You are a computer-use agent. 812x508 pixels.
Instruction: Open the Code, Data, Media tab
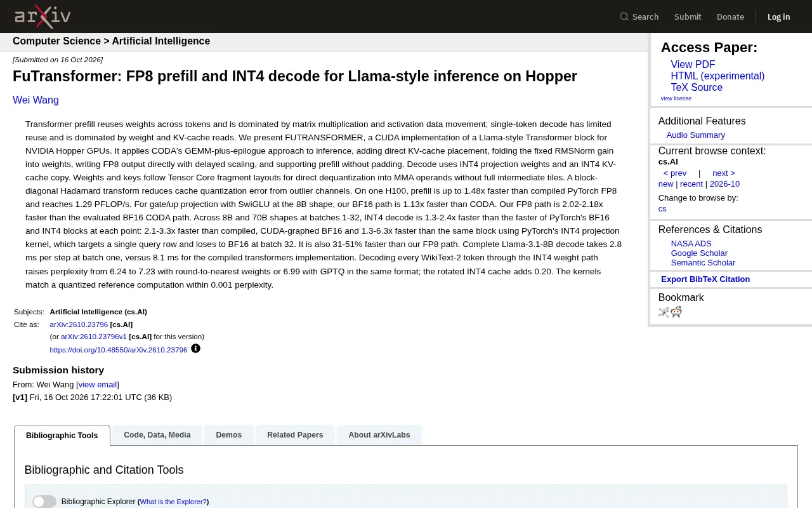[x=157, y=435]
